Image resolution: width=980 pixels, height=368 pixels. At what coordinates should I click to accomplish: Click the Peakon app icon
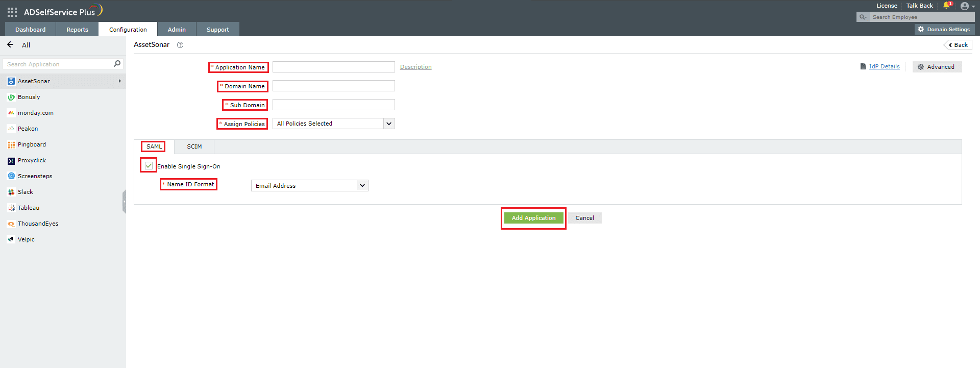point(11,129)
